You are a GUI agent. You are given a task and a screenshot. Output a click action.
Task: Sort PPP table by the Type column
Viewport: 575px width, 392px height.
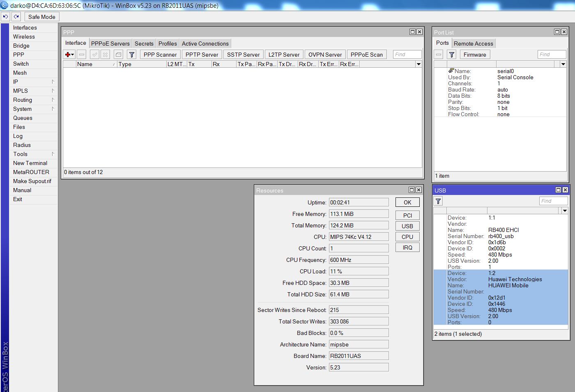(142, 64)
